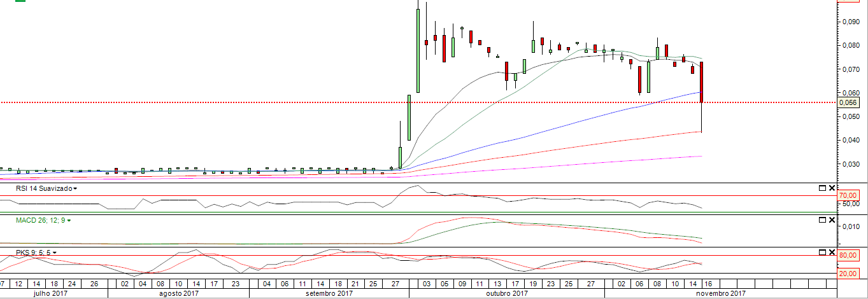868x299 pixels.
Task: Click the 0,040 price axis value
Action: [x=850, y=140]
